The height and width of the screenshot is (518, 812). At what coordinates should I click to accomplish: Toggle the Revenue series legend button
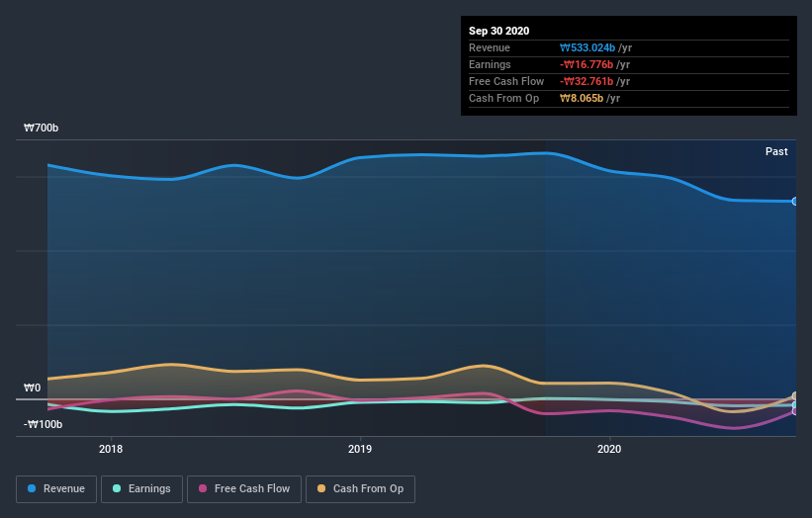click(x=56, y=489)
